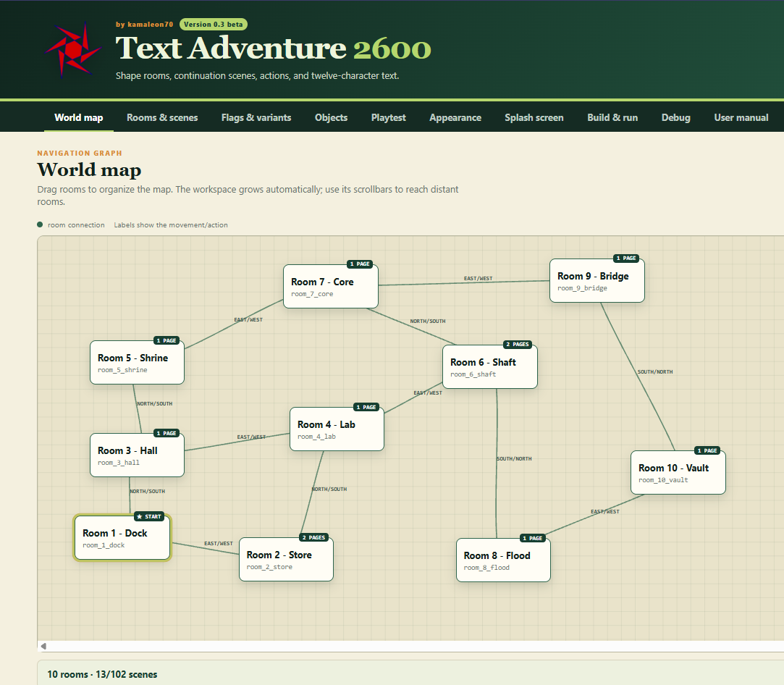
Task: Click SOUTH/NORTH label between Shaft and Flood
Action: [514, 458]
